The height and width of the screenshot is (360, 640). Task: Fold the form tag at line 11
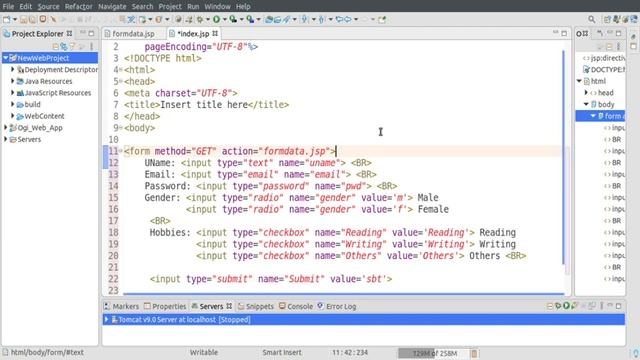pyautogui.click(x=120, y=151)
